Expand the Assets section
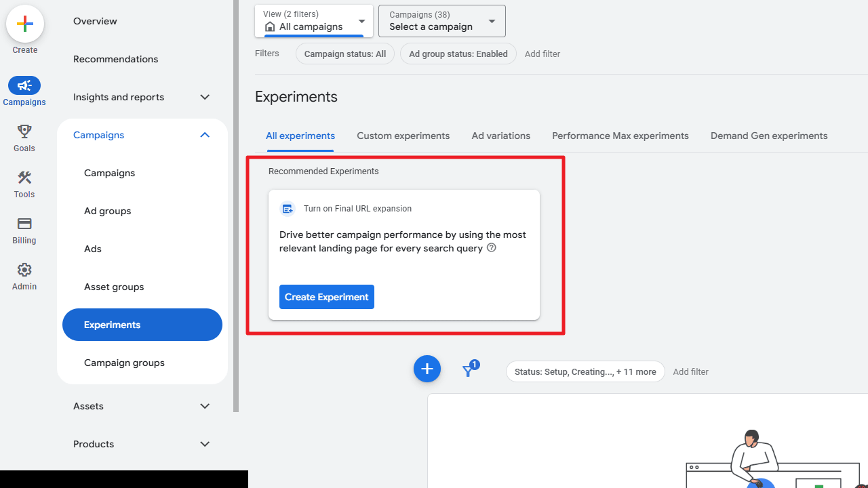The height and width of the screenshot is (488, 868). pos(205,406)
